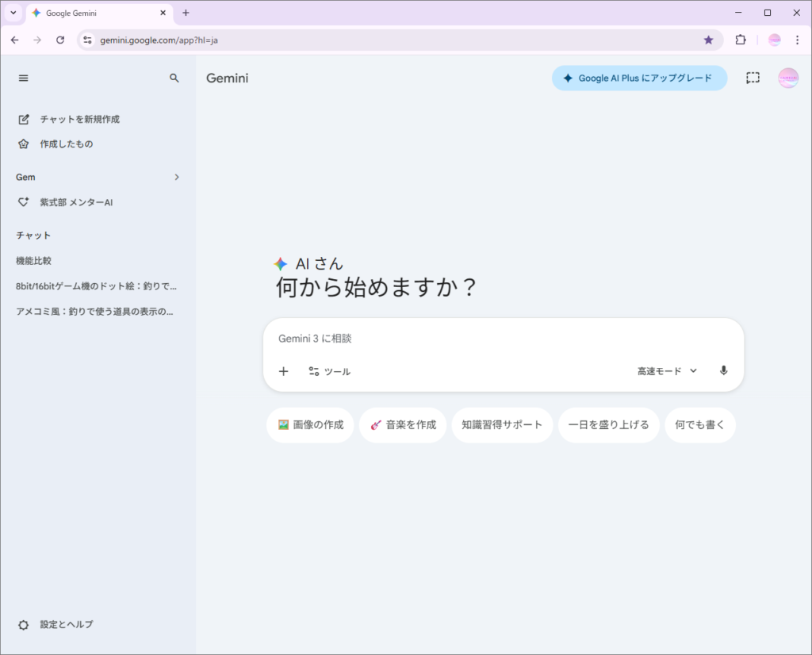Image resolution: width=812 pixels, height=655 pixels.
Task: Open 作成したもの in the sidebar
Action: tap(66, 144)
